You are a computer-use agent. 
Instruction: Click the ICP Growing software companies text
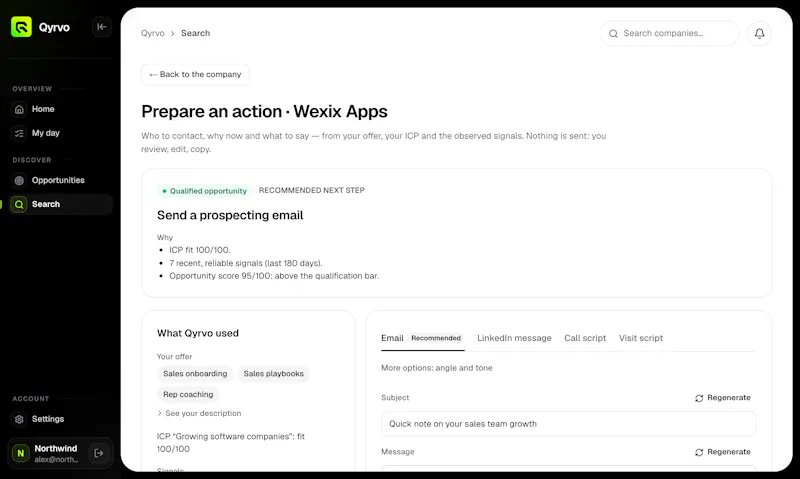[x=231, y=443]
